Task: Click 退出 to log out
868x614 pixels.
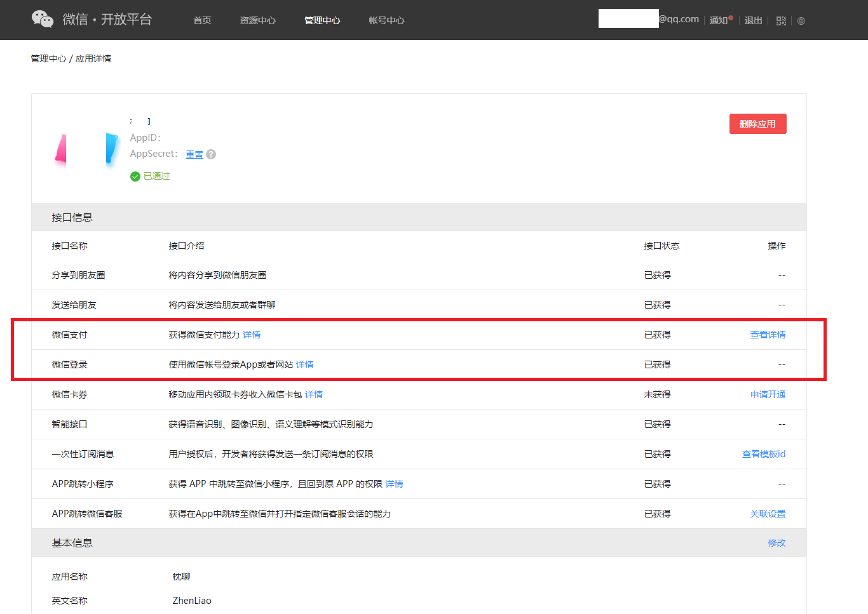Action: [754, 20]
